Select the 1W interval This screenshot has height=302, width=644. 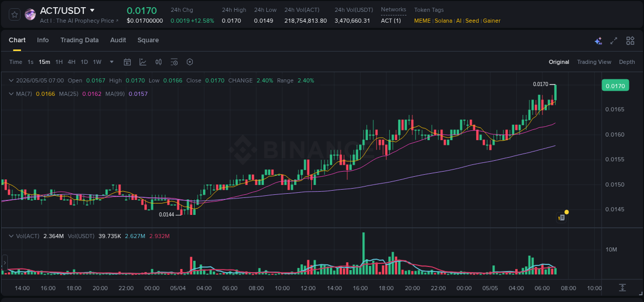coord(97,62)
